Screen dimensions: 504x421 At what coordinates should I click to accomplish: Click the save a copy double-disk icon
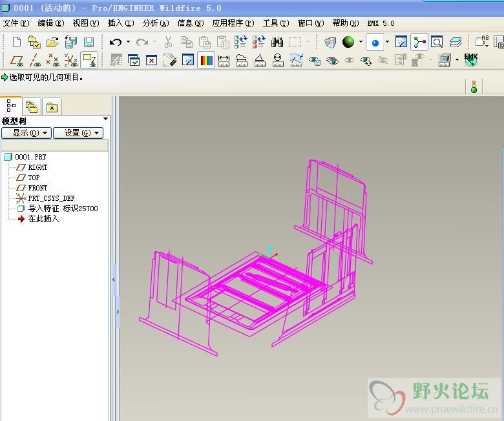[x=70, y=42]
